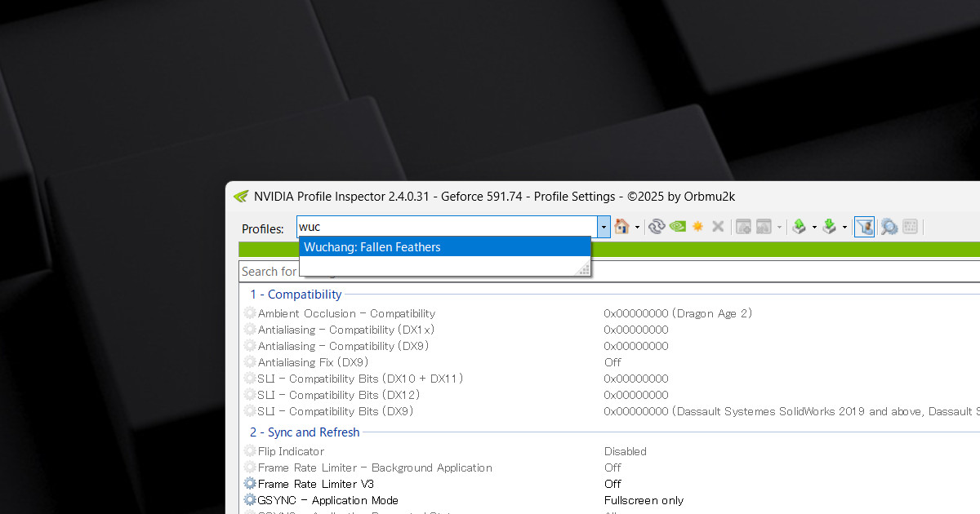
Task: Click the home icon for global profile
Action: pos(622,227)
